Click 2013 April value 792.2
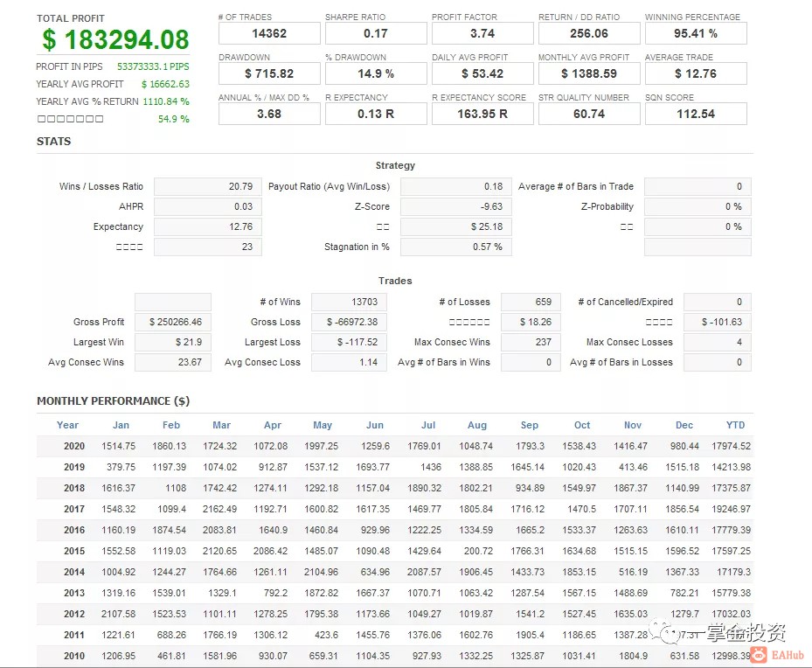The height and width of the screenshot is (668, 812). pyautogui.click(x=275, y=593)
